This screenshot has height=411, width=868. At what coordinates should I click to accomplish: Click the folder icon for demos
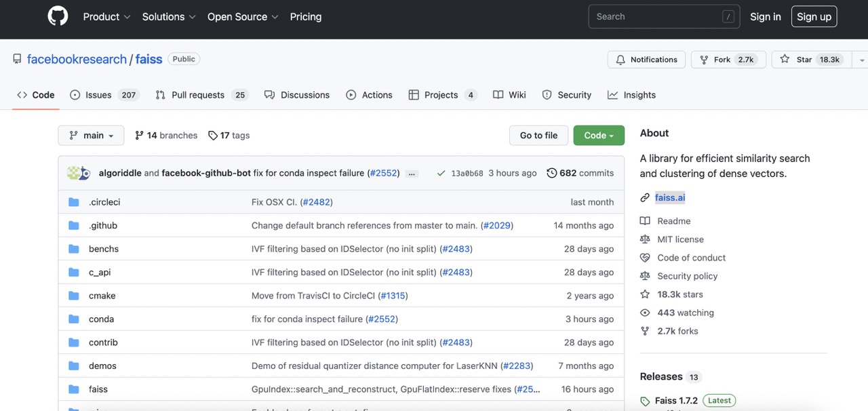tap(74, 366)
